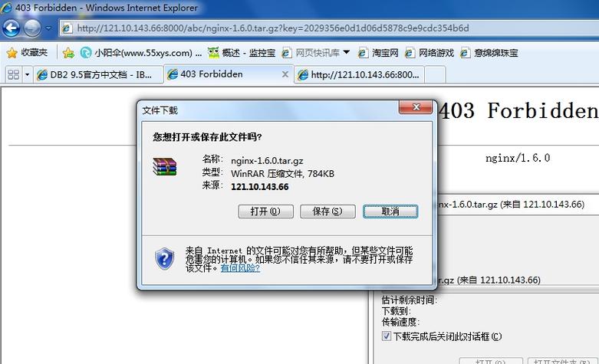
Task: Click the bold source 121.10.143.66 text
Action: coord(260,186)
